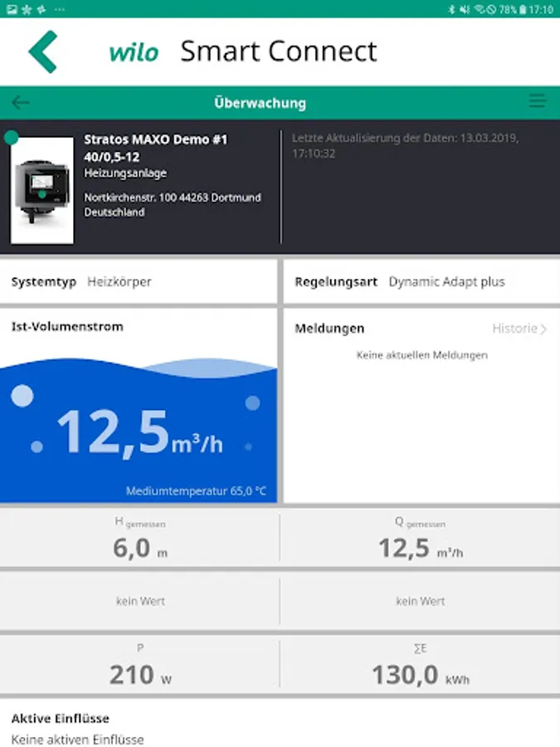
Task: Tap the Stratos MAXO pump thumbnail
Action: point(42,191)
